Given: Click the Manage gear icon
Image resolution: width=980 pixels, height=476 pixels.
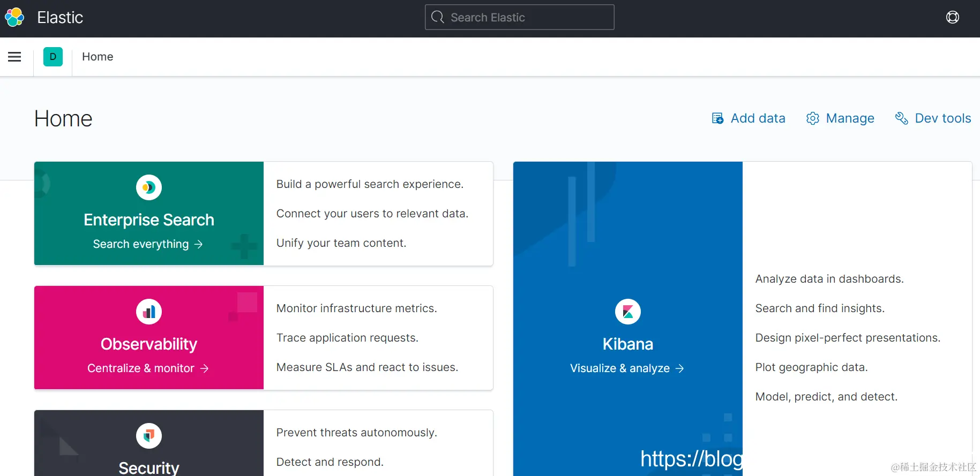Looking at the screenshot, I should point(813,118).
